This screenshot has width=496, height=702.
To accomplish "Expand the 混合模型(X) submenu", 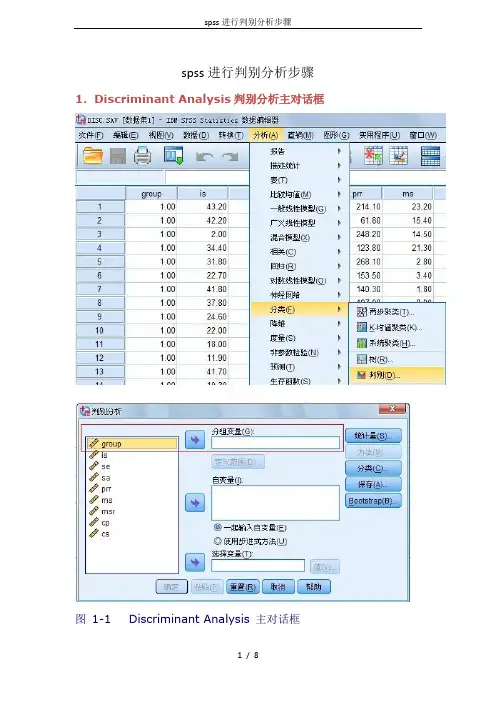I will tap(299, 237).
